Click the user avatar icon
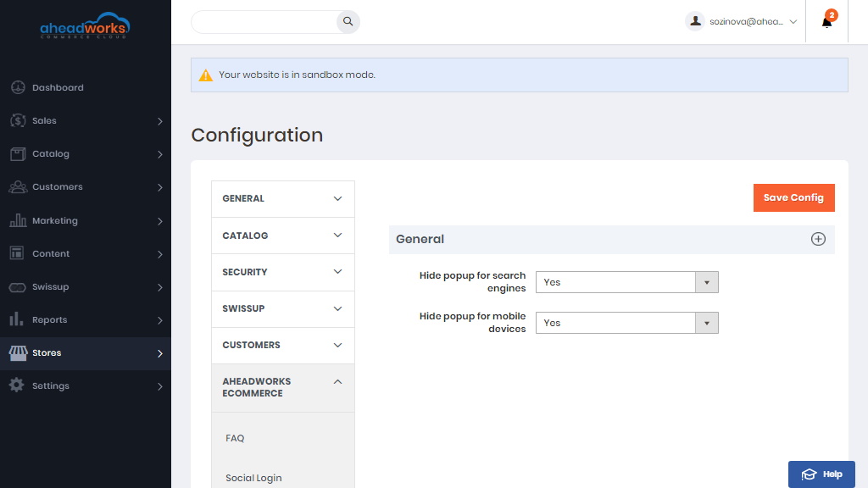Screen dimensions: 868x488 point(695,21)
